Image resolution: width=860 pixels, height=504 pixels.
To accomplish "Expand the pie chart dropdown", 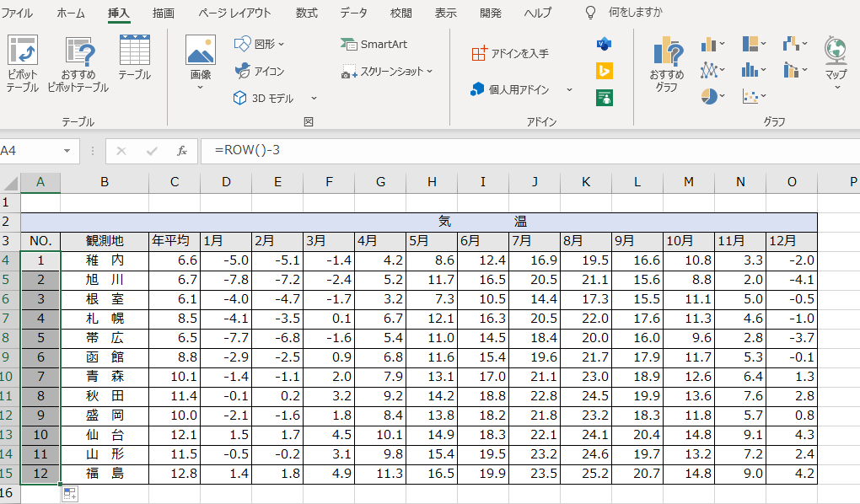I will (712, 96).
